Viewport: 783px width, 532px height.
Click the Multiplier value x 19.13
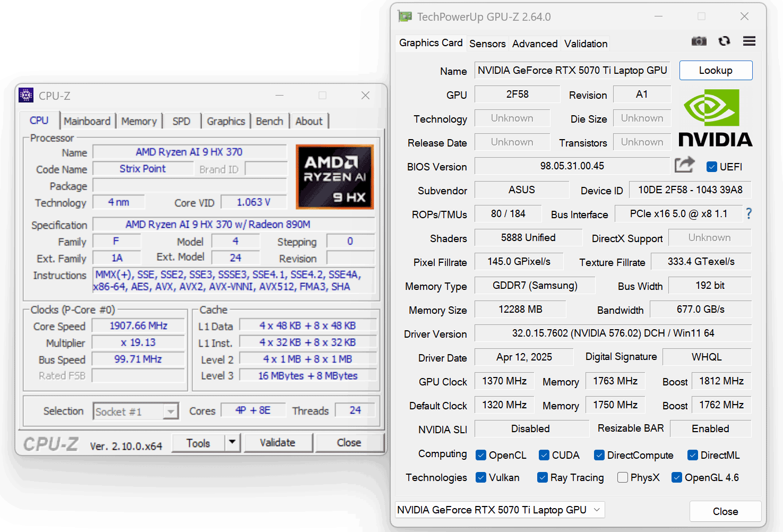[139, 342]
